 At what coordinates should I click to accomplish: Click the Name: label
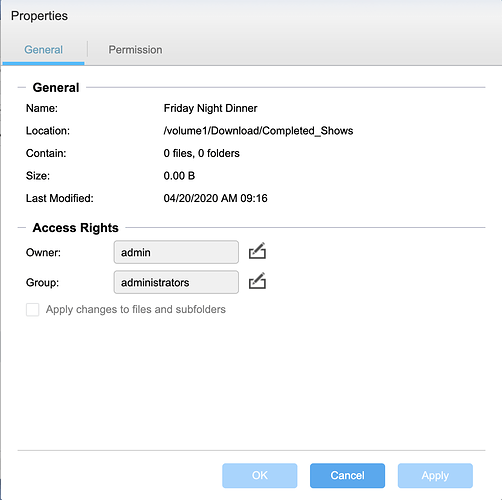(42, 108)
